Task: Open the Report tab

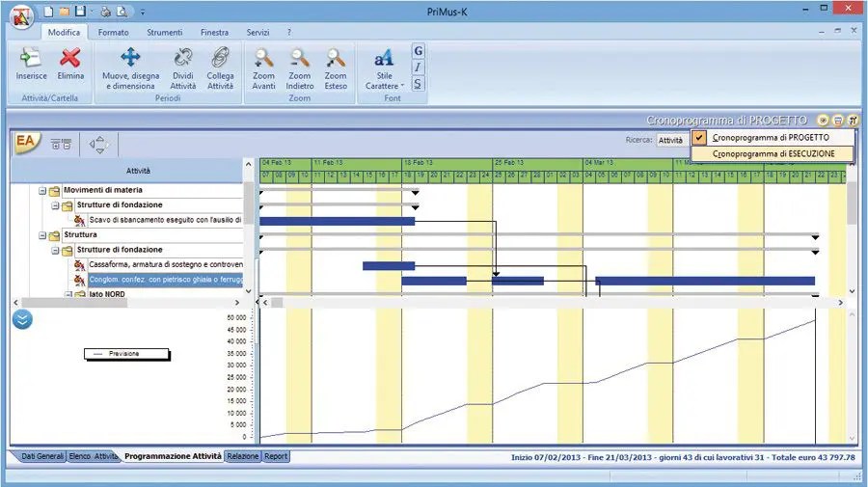Action: [276, 456]
